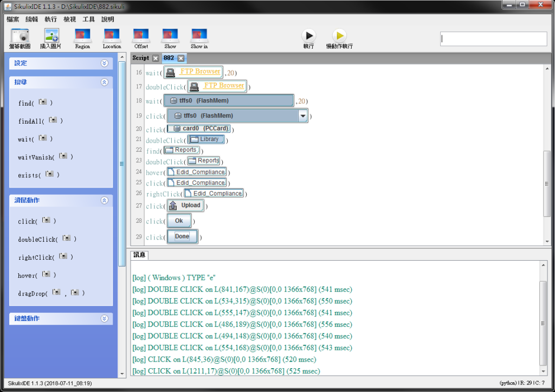This screenshot has width=555, height=392.
Task: Click the Offset toolbar icon
Action: tap(141, 36)
